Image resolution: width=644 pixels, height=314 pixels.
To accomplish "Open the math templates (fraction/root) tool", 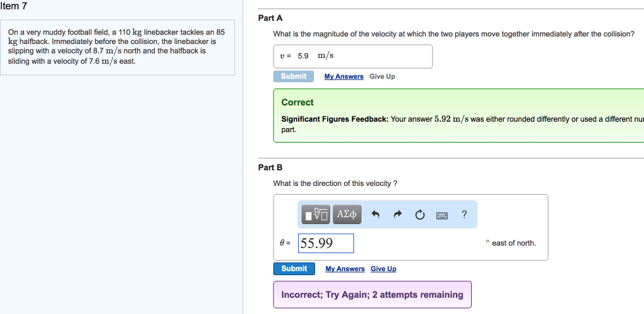I will point(316,214).
